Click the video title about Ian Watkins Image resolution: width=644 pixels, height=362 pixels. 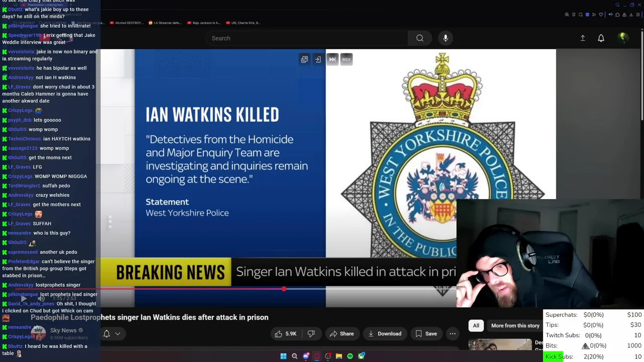(x=149, y=317)
